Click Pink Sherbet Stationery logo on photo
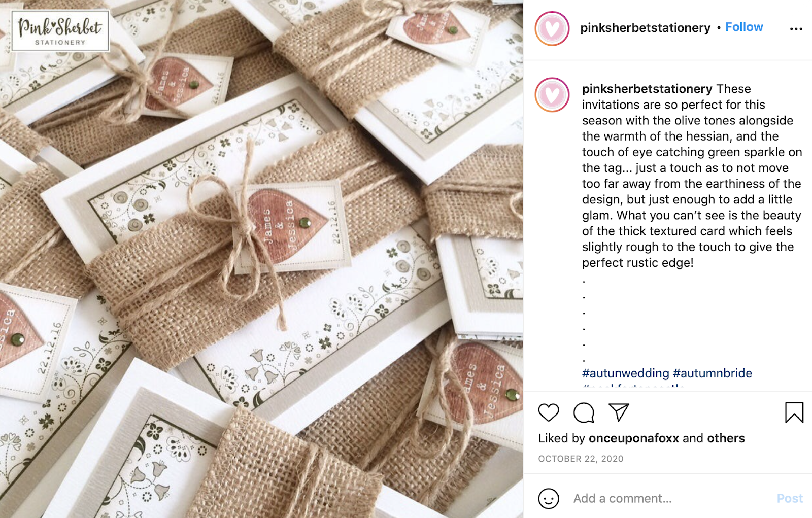 coord(60,31)
